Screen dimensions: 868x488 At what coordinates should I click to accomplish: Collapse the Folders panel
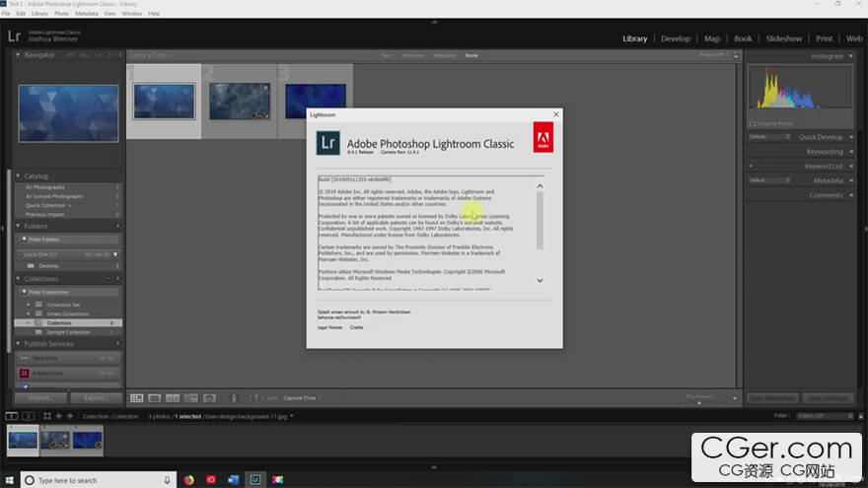pyautogui.click(x=18, y=226)
